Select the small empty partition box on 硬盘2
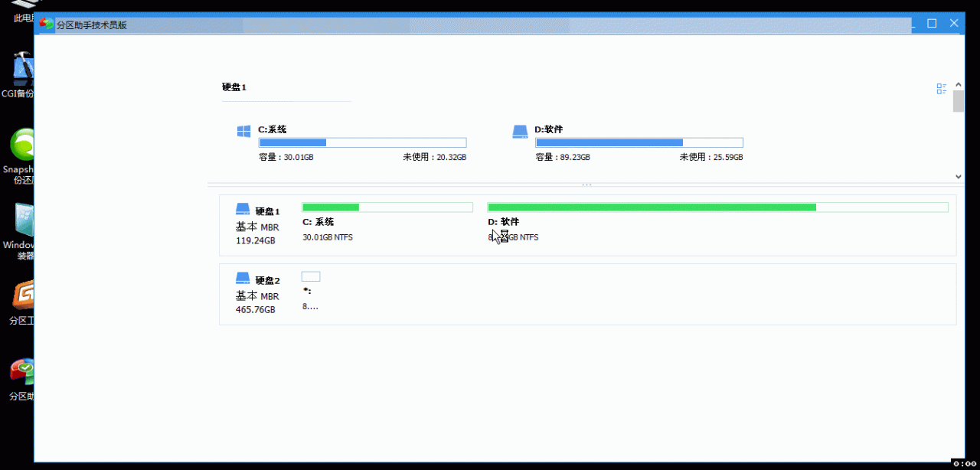Viewport: 980px width, 470px height. pos(311,276)
